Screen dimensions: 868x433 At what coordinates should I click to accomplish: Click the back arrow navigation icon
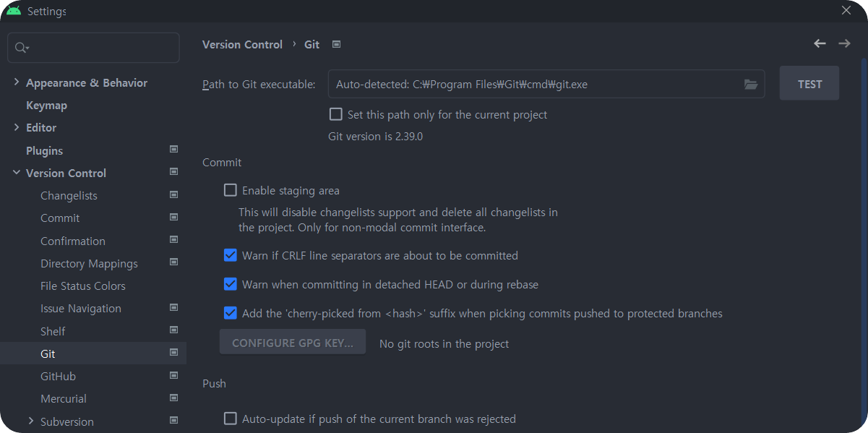pos(820,43)
